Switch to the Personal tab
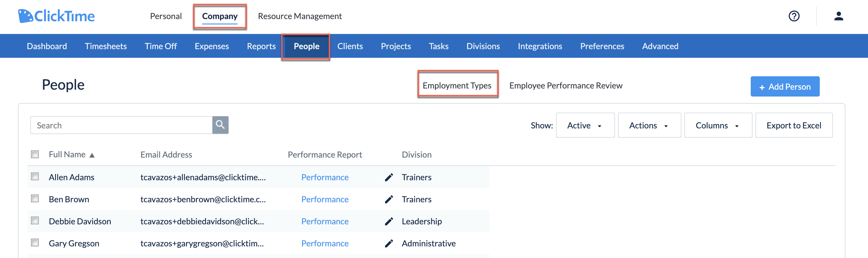Image resolution: width=868 pixels, height=258 pixels. click(166, 16)
